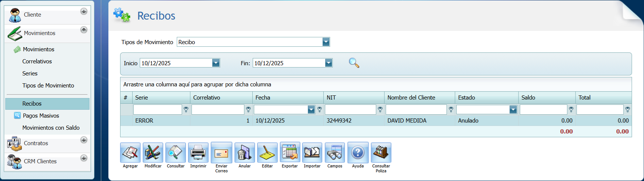This screenshot has height=181, width=644.
Task: Open Consultar with the magnifier document icon
Action: click(176, 153)
